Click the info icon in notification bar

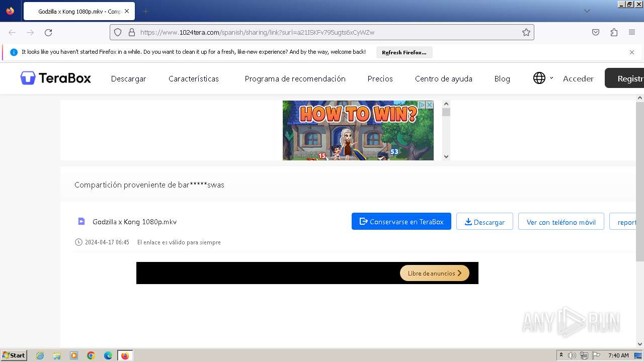tap(14, 52)
